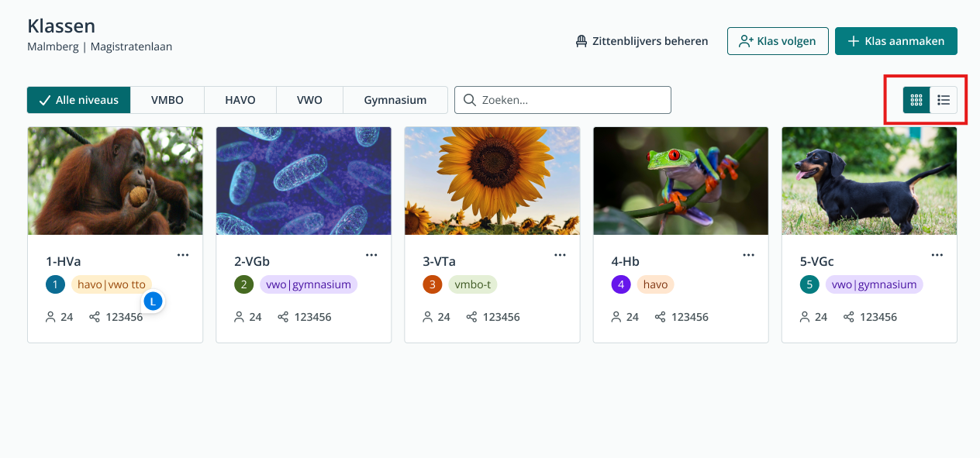The height and width of the screenshot is (458, 980).
Task: Select Alle niveaus filter
Action: tap(78, 100)
